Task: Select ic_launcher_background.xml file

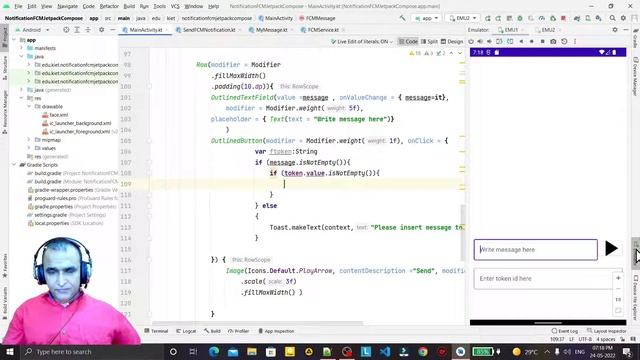Action: [76, 123]
